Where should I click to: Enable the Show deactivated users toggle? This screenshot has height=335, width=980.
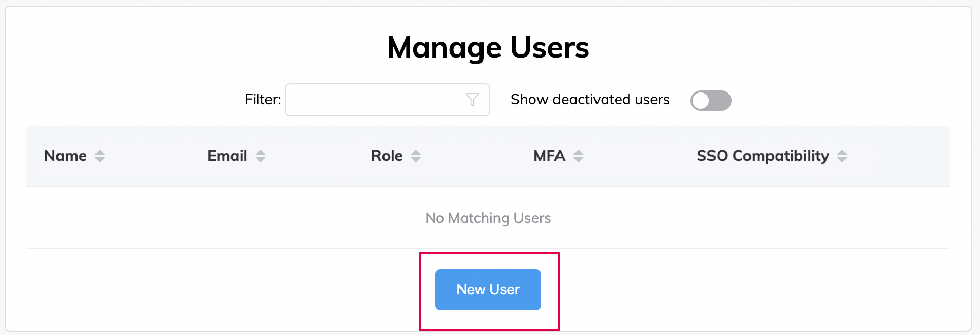tap(711, 101)
